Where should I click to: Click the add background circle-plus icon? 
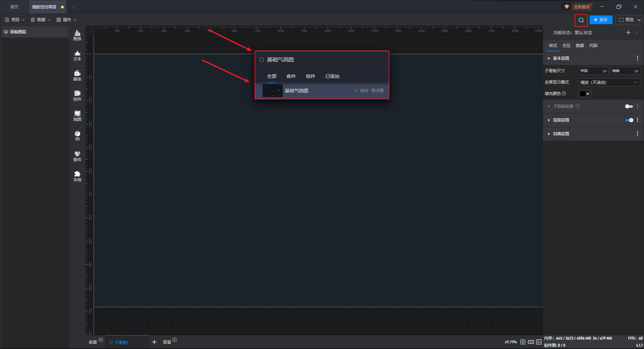tap(174, 340)
